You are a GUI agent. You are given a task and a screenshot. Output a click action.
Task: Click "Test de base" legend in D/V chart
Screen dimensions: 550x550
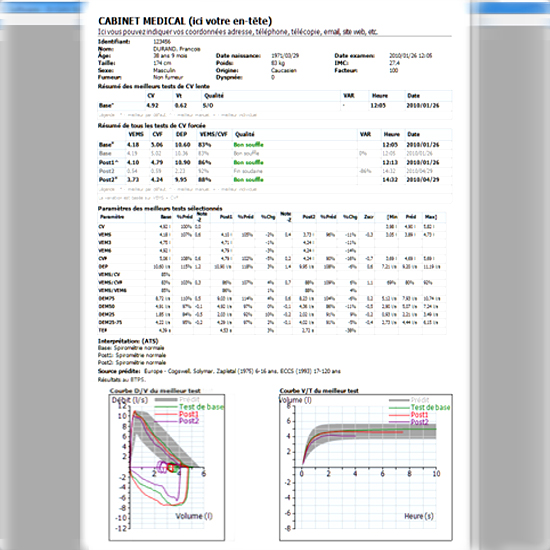pos(201,407)
